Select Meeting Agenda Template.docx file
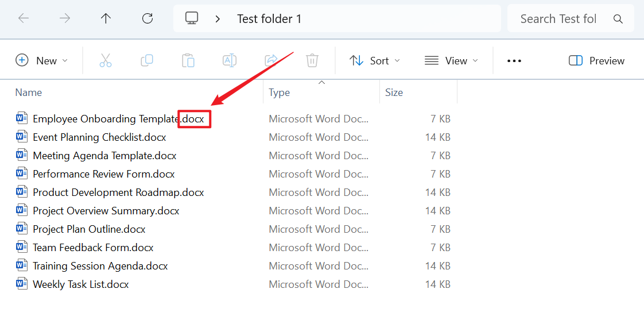The width and height of the screenshot is (644, 312). click(x=104, y=156)
